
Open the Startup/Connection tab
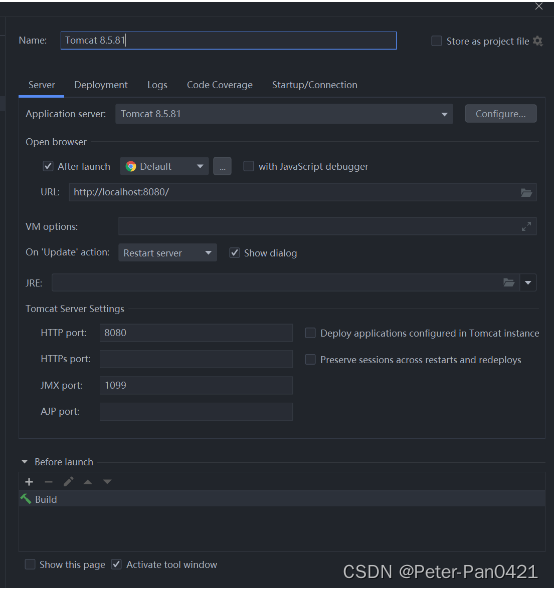(x=315, y=85)
